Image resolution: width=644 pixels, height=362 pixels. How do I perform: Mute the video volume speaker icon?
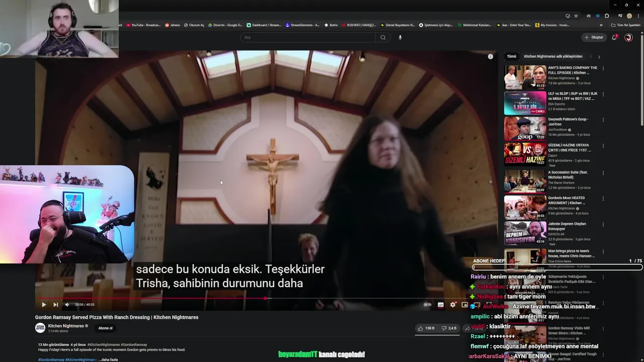(67, 305)
